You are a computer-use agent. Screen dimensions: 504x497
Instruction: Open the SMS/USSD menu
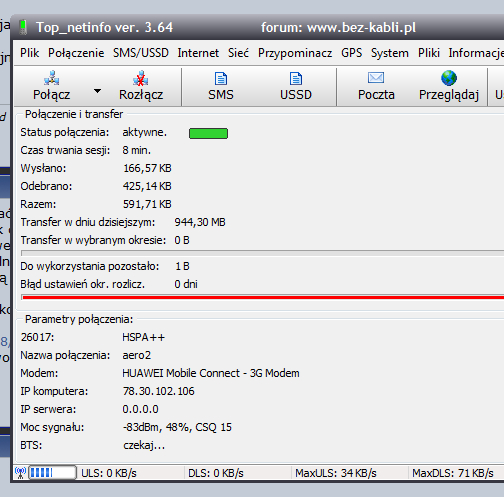141,53
